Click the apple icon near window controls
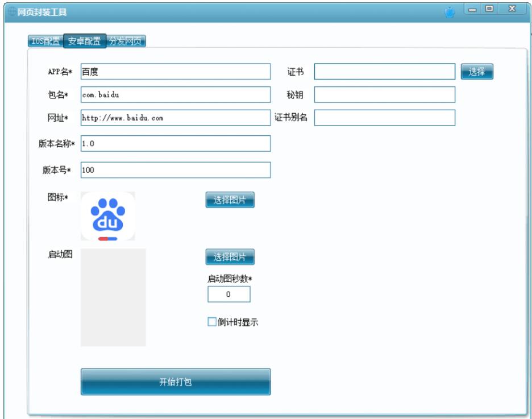532x419 pixels. [x=448, y=8]
